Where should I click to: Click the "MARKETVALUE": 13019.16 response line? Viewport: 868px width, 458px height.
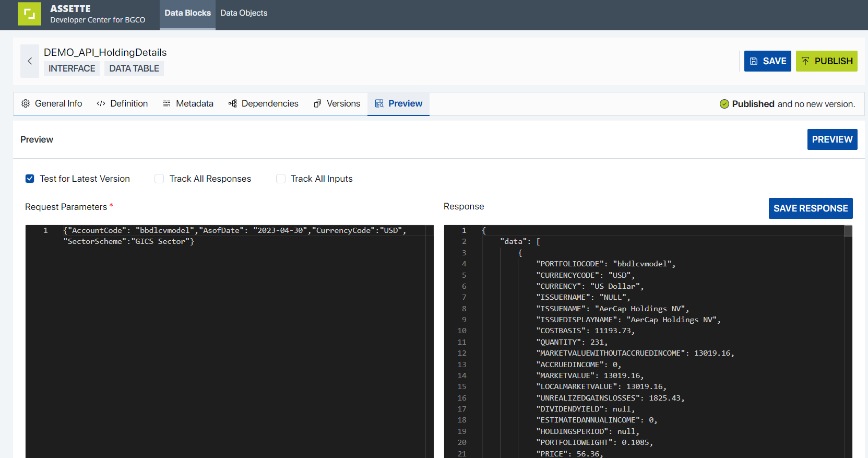coord(590,375)
